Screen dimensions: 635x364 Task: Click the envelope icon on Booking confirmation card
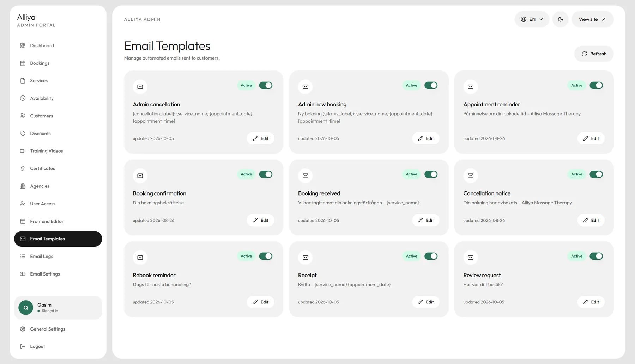140,175
